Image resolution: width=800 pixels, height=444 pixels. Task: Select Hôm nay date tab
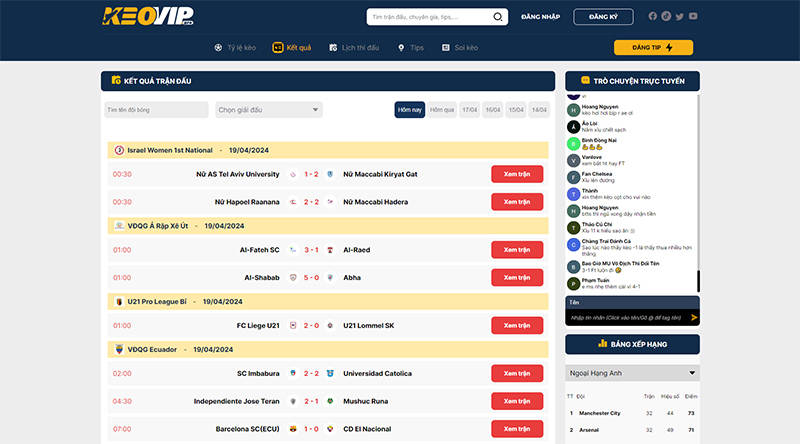[x=410, y=110]
